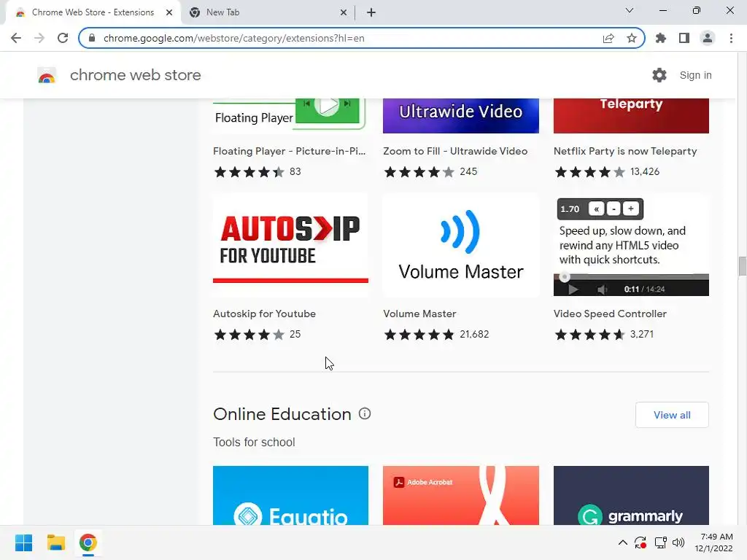Click the Floating Player banner image
Image resolution: width=747 pixels, height=560 pixels.
[x=290, y=114]
